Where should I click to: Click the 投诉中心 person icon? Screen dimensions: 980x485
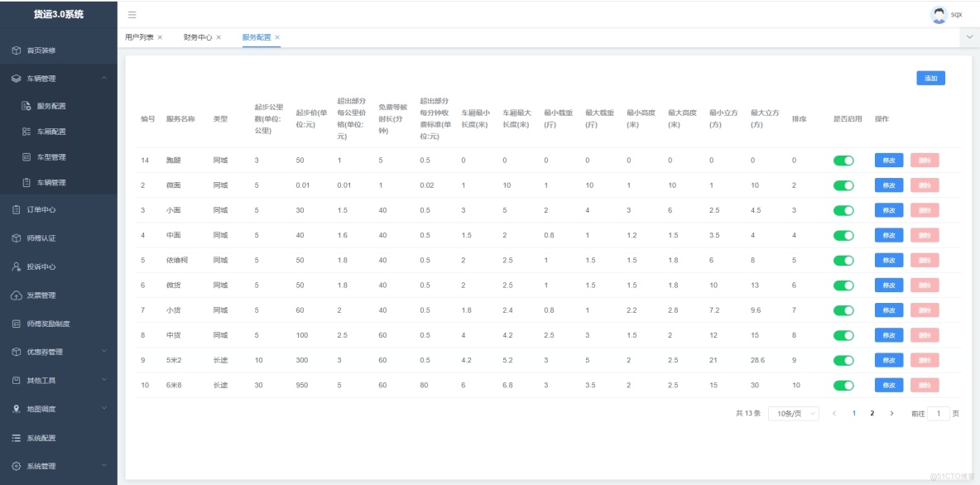(x=17, y=267)
